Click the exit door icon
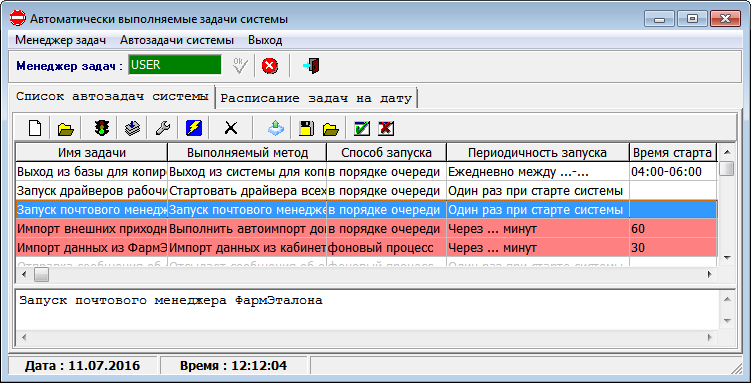751x383 pixels. 311,66
